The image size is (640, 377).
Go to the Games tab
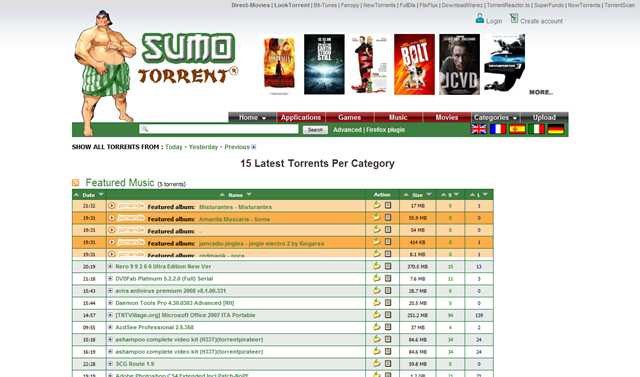pos(349,118)
